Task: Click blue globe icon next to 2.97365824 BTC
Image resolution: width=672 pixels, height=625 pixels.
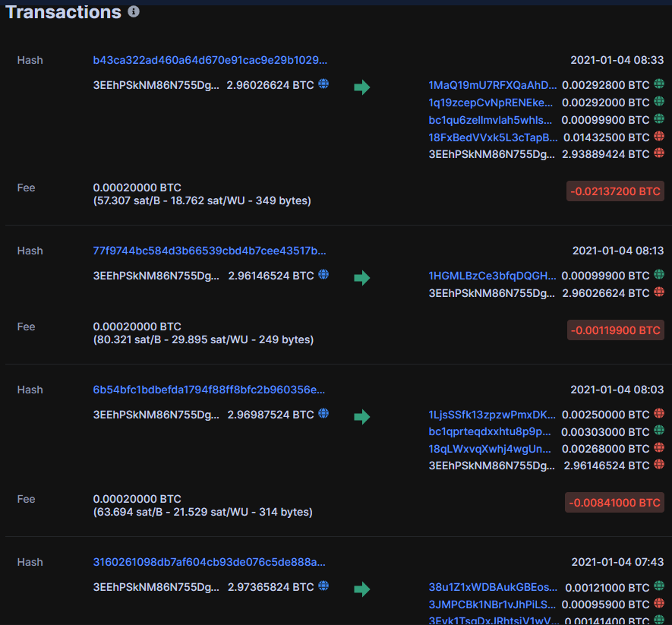Action: 323,586
